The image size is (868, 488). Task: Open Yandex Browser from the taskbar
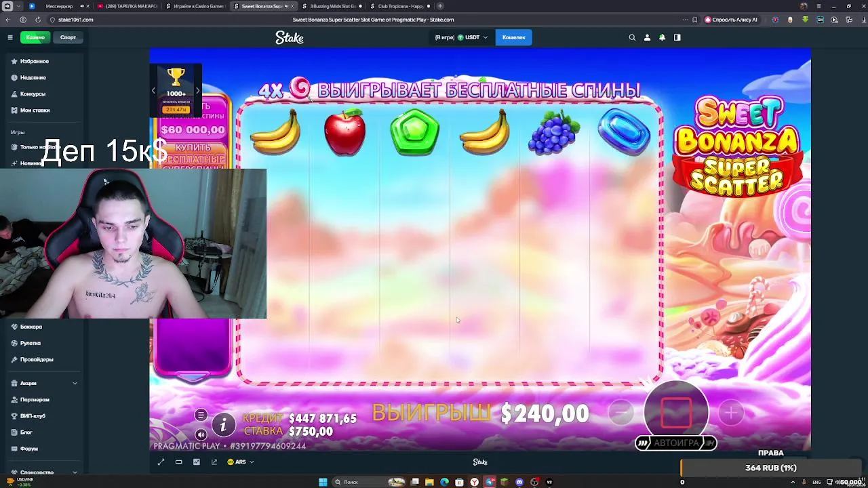click(x=474, y=482)
